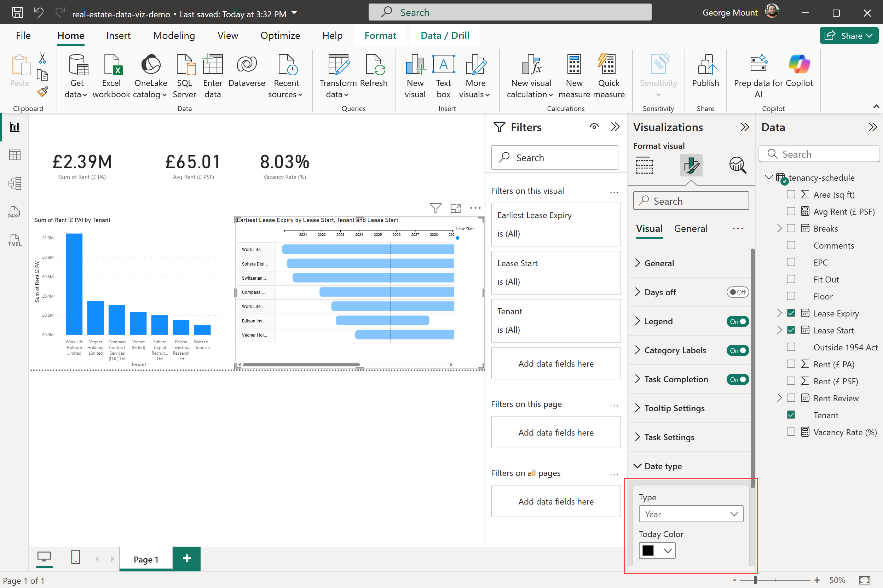
Task: Turn on the Days off toggle
Action: point(737,292)
